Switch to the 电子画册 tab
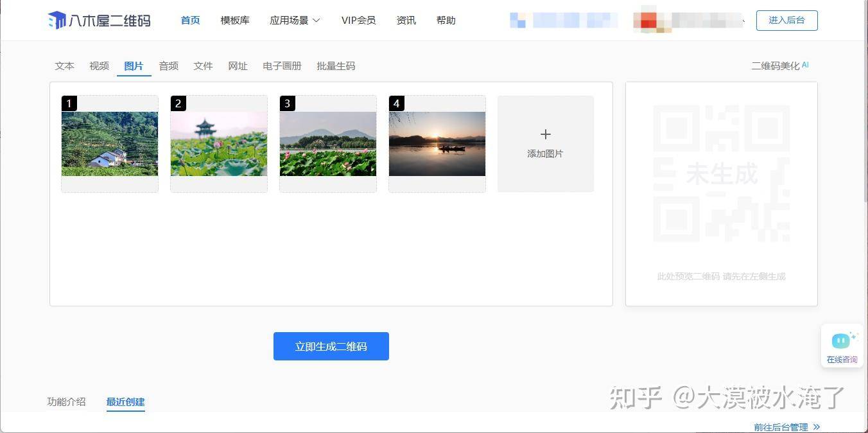Viewport: 868px width, 433px height. [x=282, y=66]
